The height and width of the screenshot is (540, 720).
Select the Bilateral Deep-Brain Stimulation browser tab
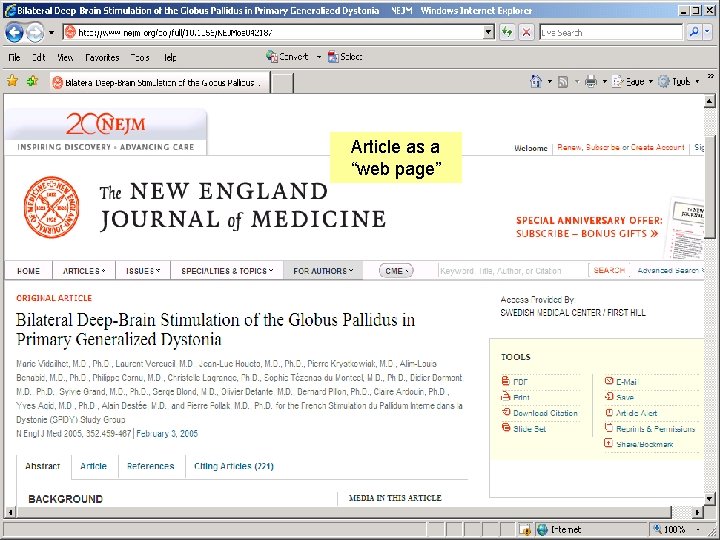159,83
